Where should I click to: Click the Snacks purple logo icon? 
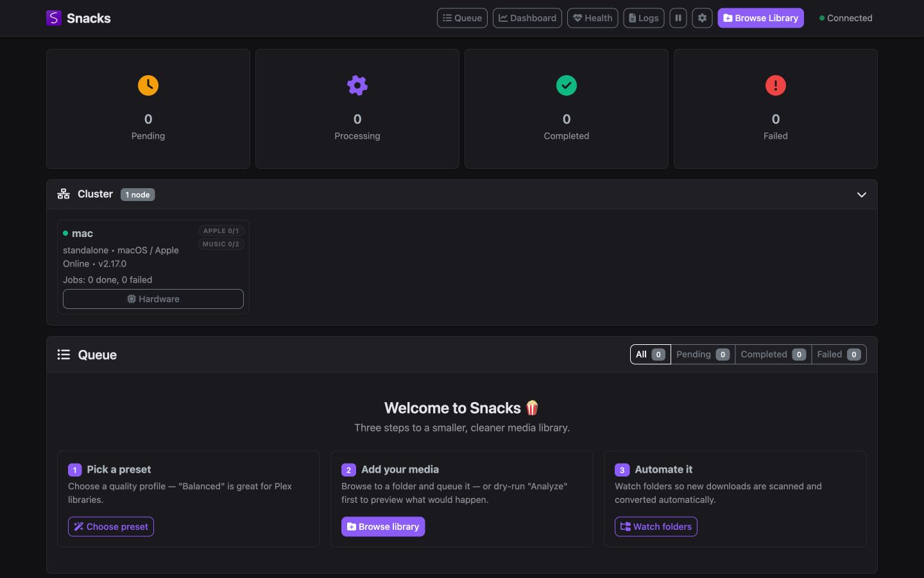click(x=54, y=18)
